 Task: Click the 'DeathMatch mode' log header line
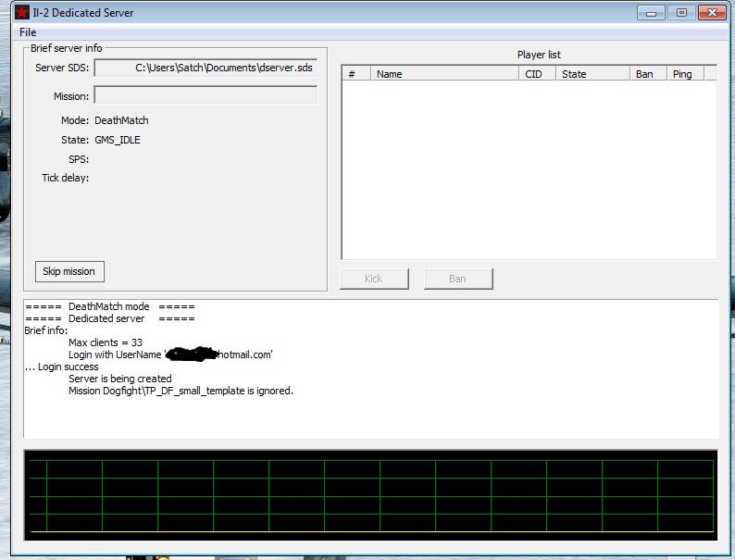[109, 306]
